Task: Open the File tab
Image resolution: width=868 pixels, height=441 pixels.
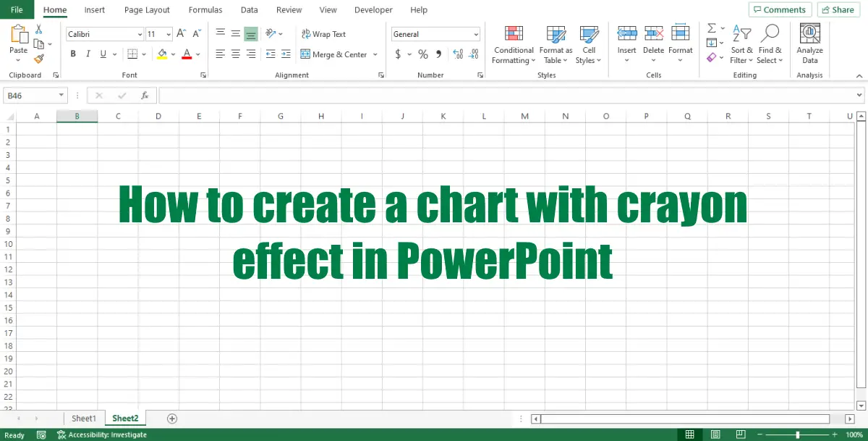Action: [17, 10]
